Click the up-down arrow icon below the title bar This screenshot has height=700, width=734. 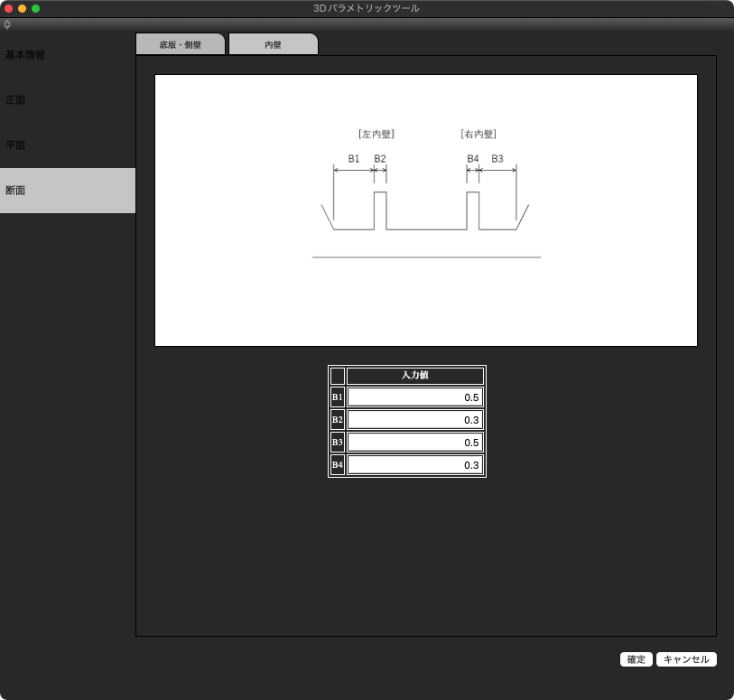tap(7, 24)
